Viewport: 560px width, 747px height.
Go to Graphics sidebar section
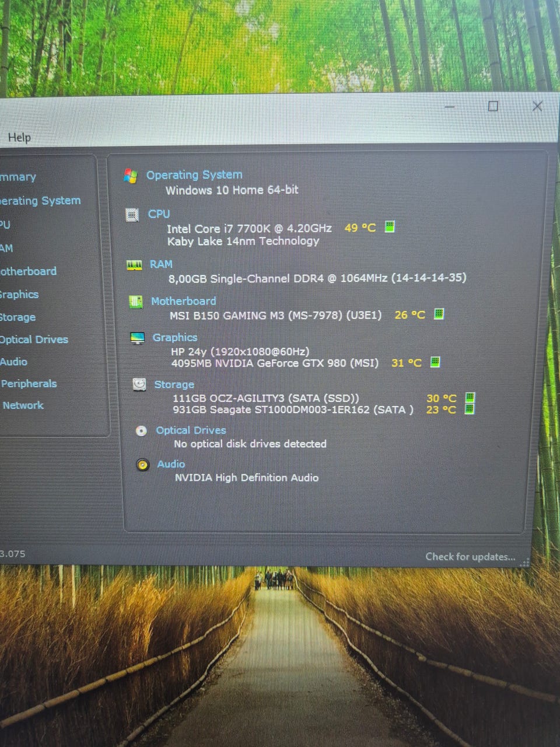click(19, 295)
